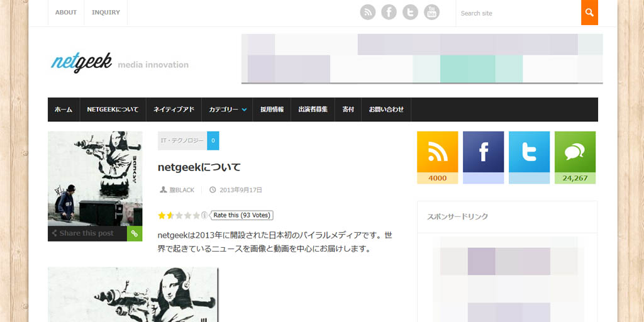The height and width of the screenshot is (322, 644).
Task: Open the ネイティブアド menu item
Action: pyautogui.click(x=174, y=109)
